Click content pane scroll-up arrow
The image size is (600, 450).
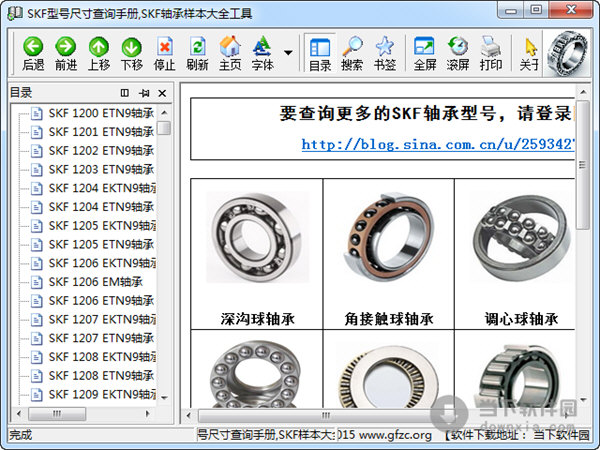[x=583, y=92]
